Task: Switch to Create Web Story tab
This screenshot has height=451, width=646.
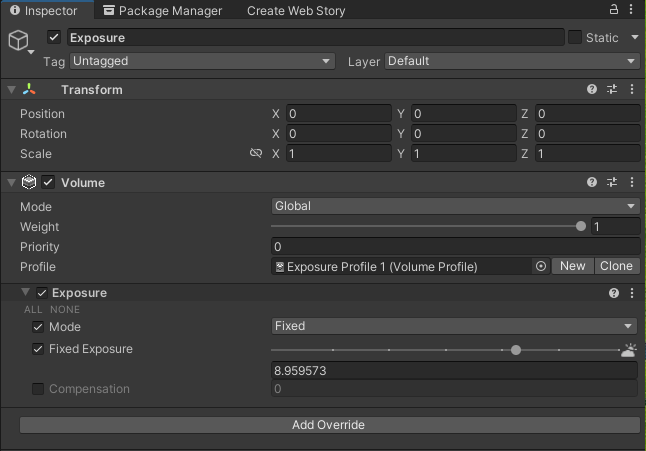Action: 296,11
